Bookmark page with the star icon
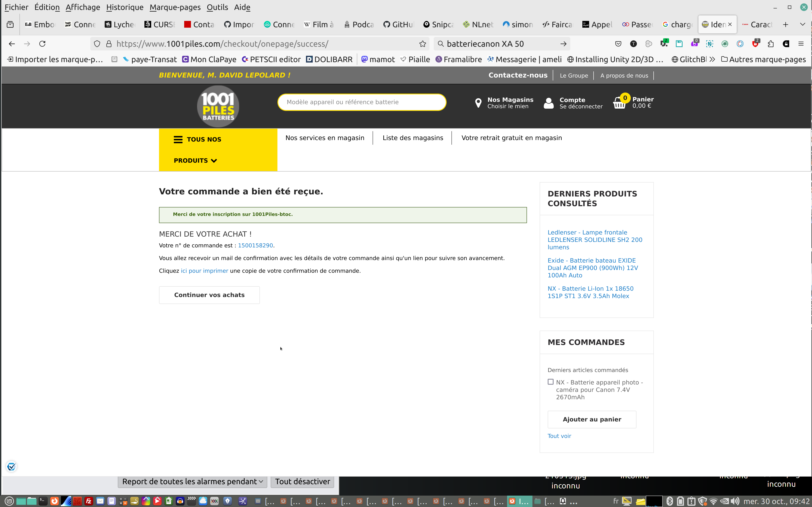 tap(422, 44)
